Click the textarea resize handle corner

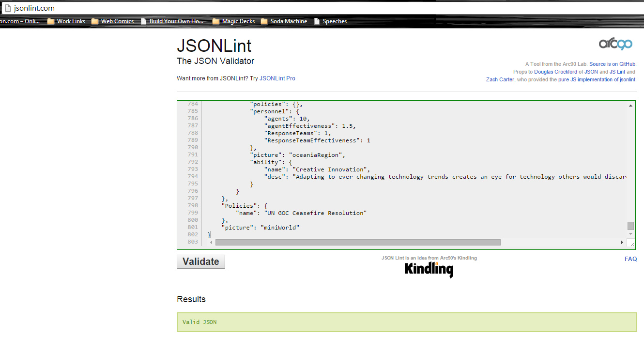[630, 243]
